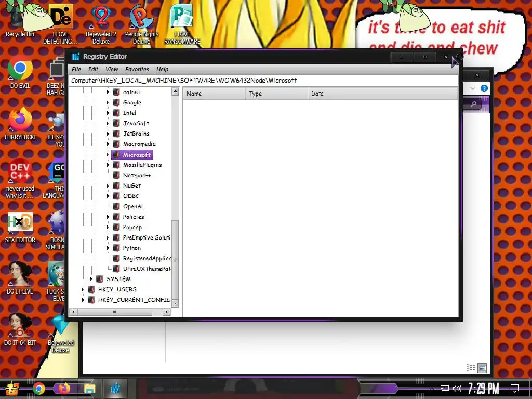Select the JetBrains key folder icon
Viewport: 532px width, 399px height.
click(x=116, y=134)
